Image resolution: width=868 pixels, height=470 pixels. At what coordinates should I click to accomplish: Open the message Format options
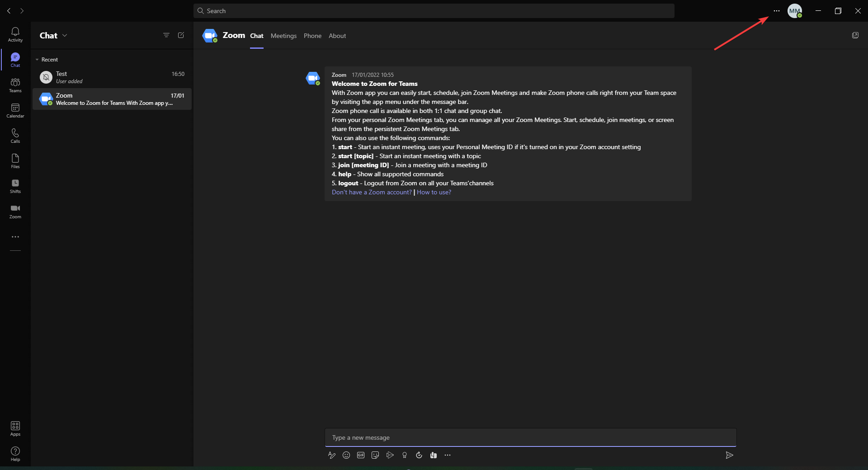pyautogui.click(x=332, y=455)
